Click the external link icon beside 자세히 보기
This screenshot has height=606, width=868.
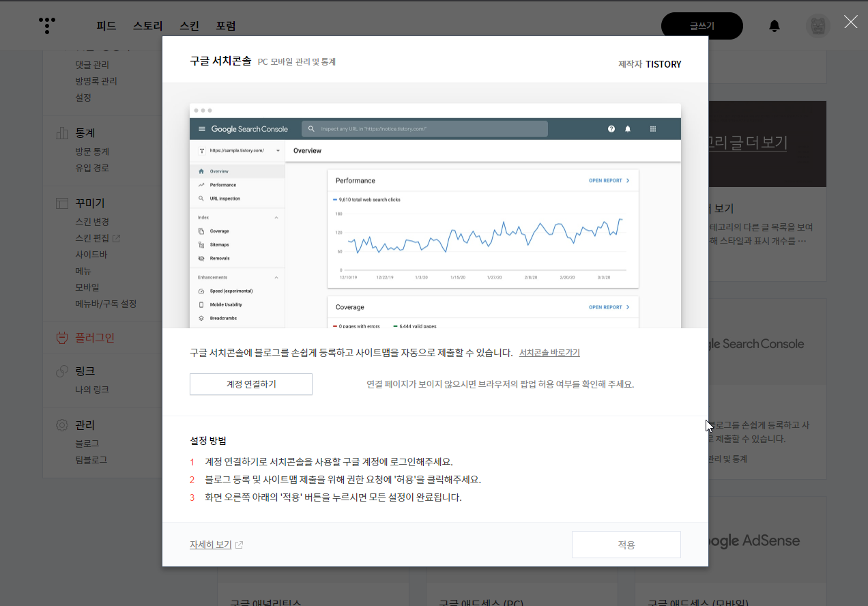click(239, 545)
